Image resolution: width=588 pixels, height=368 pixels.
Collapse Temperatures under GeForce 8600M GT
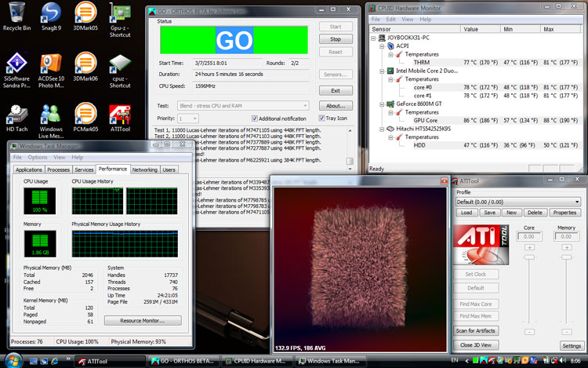coord(390,112)
